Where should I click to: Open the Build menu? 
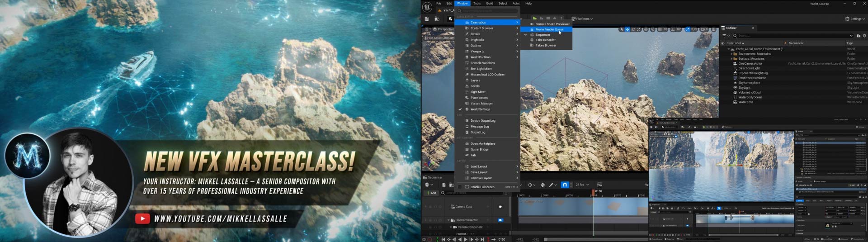pos(490,3)
